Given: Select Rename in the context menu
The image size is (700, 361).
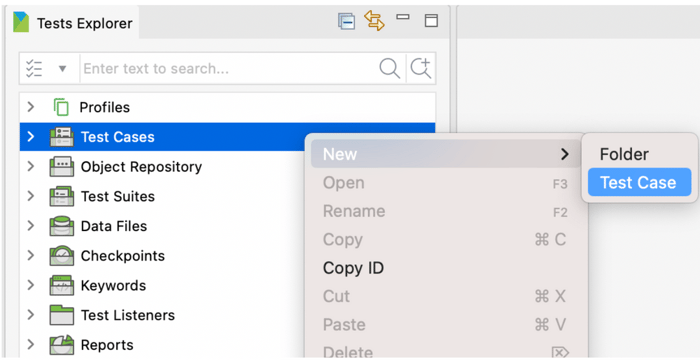Looking at the screenshot, I should click(446, 211).
